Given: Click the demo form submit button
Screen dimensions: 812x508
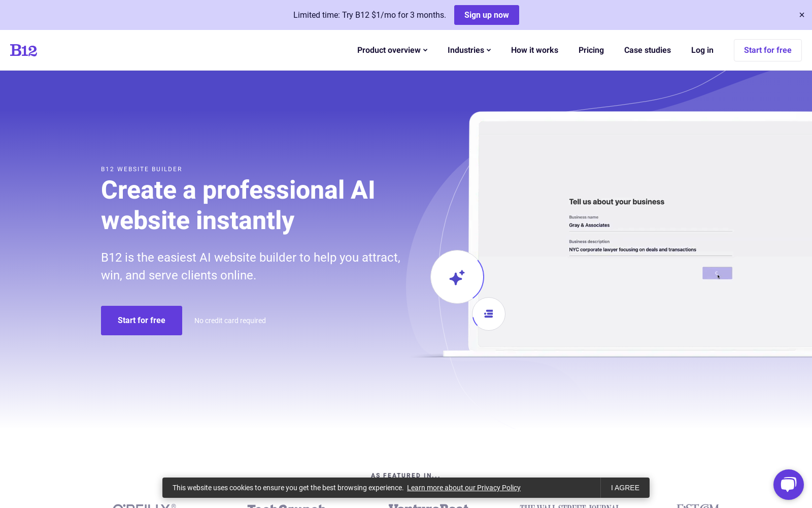Looking at the screenshot, I should pyautogui.click(x=717, y=273).
